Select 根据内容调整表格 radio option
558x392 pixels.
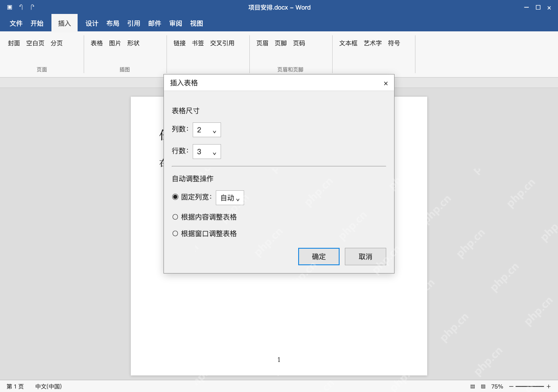tap(175, 217)
